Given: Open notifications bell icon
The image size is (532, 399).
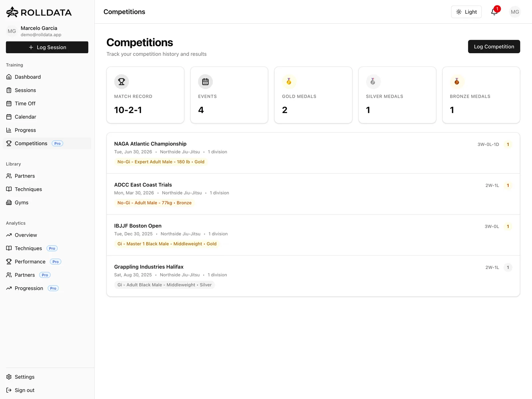Looking at the screenshot, I should point(494,12).
